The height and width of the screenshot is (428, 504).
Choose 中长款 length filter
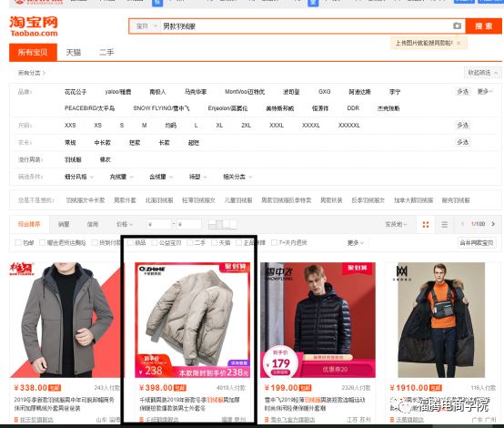point(103,143)
